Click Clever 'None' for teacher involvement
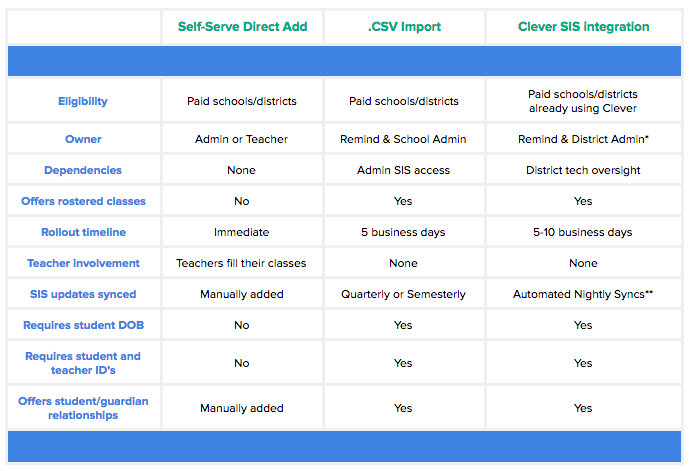690x471 pixels. coord(583,263)
